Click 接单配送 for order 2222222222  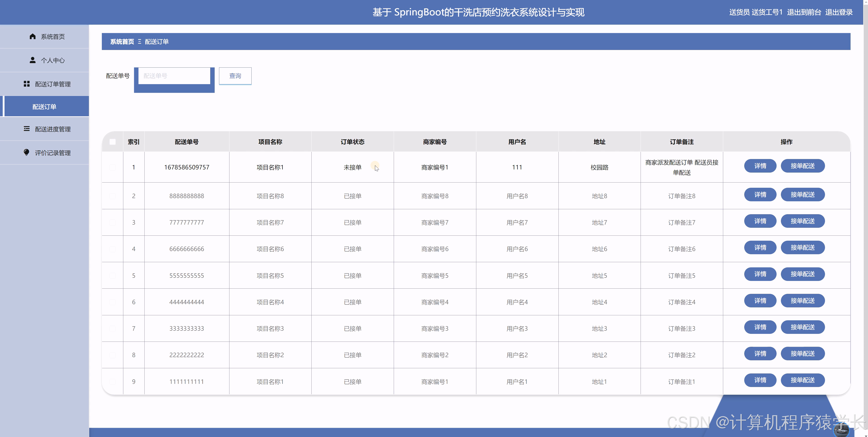(x=803, y=354)
